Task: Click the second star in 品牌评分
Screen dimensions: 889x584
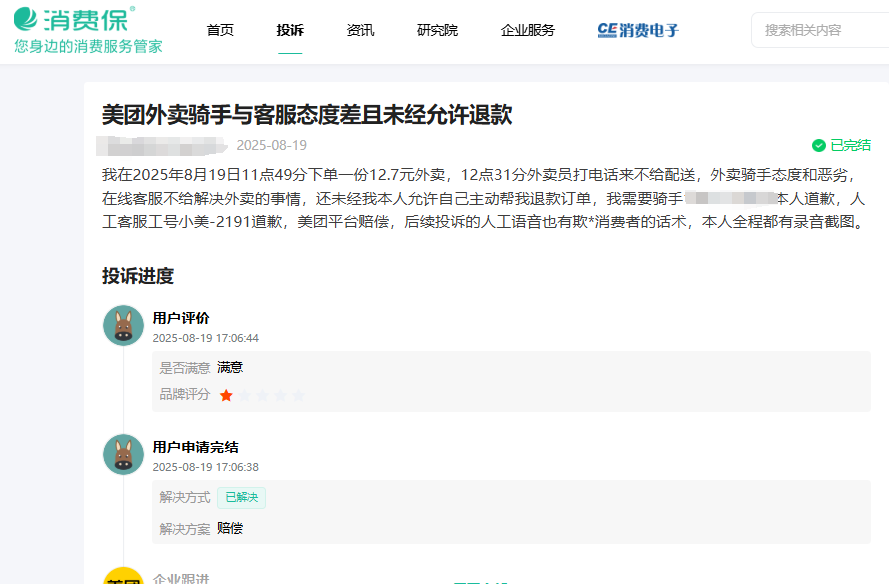Action: pos(244,395)
